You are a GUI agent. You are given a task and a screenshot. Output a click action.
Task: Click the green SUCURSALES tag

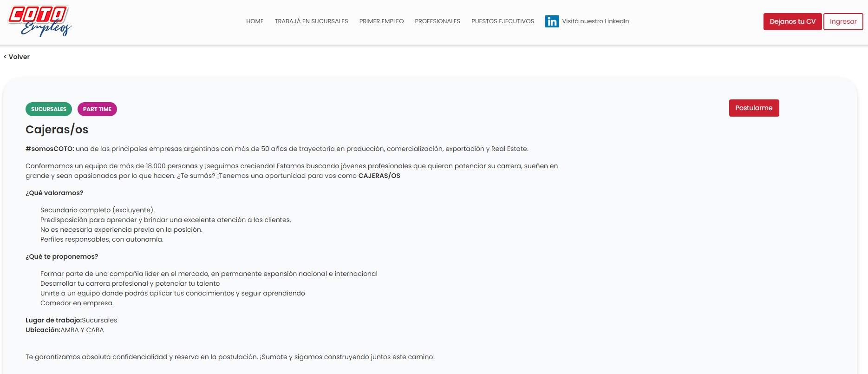coord(49,109)
